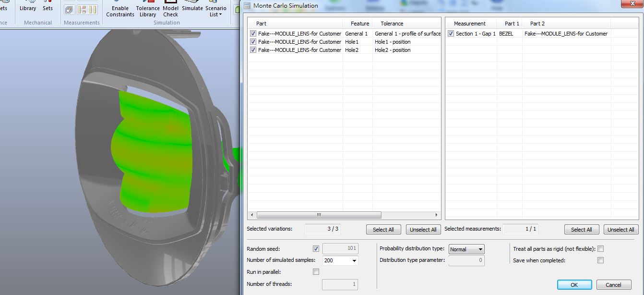The image size is (644, 295).
Task: Cancel the Monte Carlo Simulation dialog
Action: [613, 285]
